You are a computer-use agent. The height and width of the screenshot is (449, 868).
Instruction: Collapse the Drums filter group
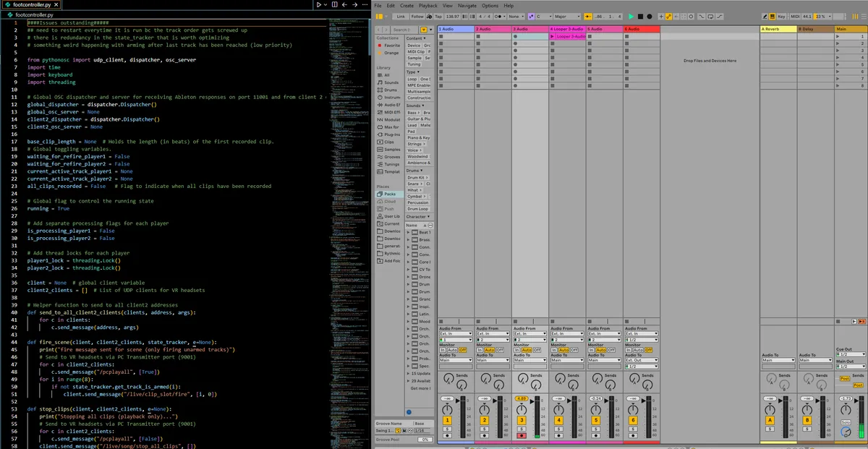pos(416,171)
